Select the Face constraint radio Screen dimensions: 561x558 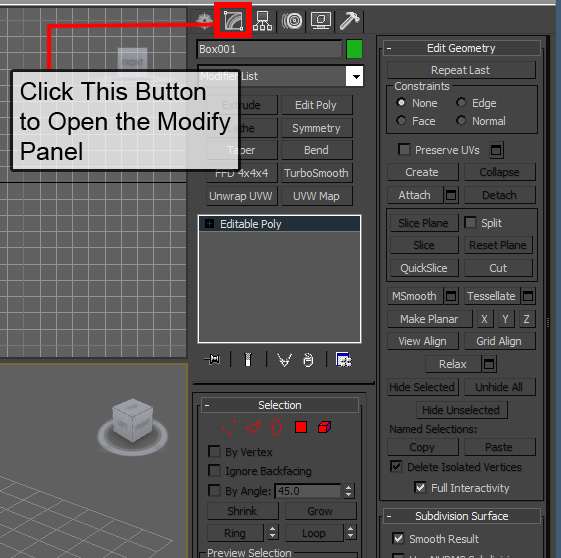click(401, 121)
